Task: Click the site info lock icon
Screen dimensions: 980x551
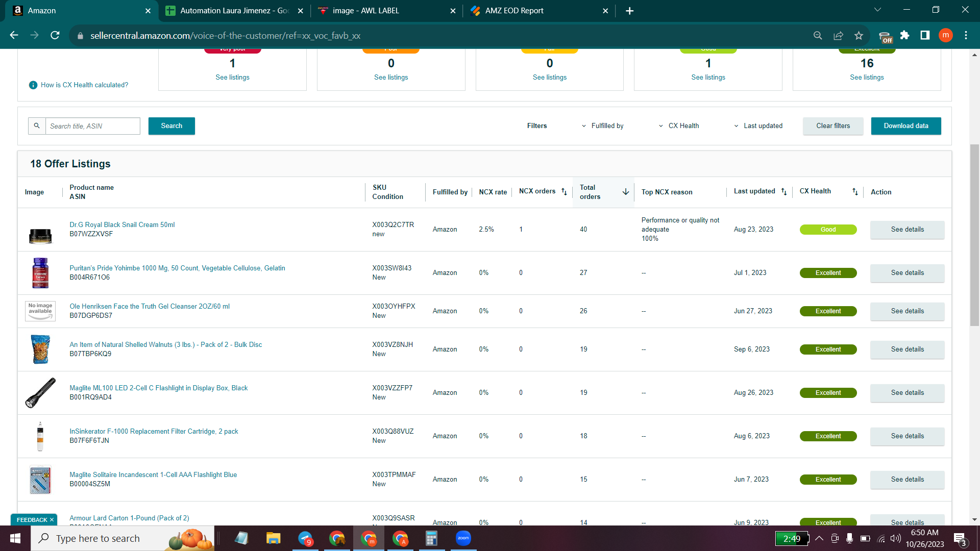Action: [x=80, y=36]
